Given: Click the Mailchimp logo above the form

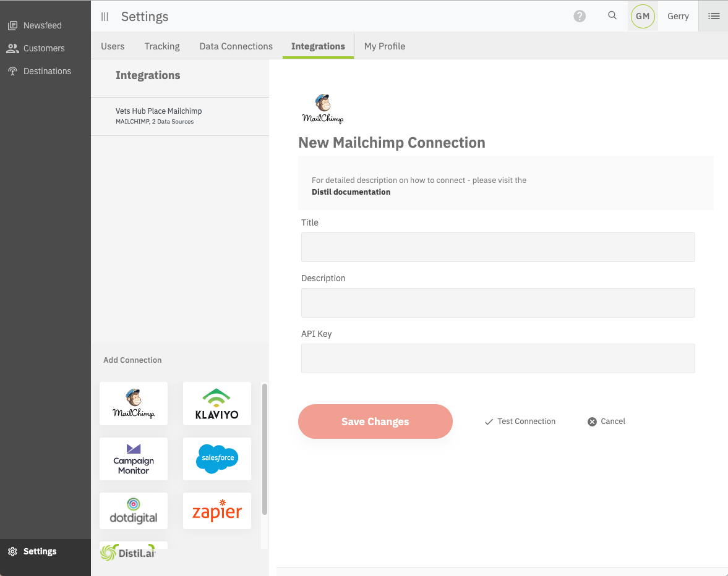Looking at the screenshot, I should (323, 109).
